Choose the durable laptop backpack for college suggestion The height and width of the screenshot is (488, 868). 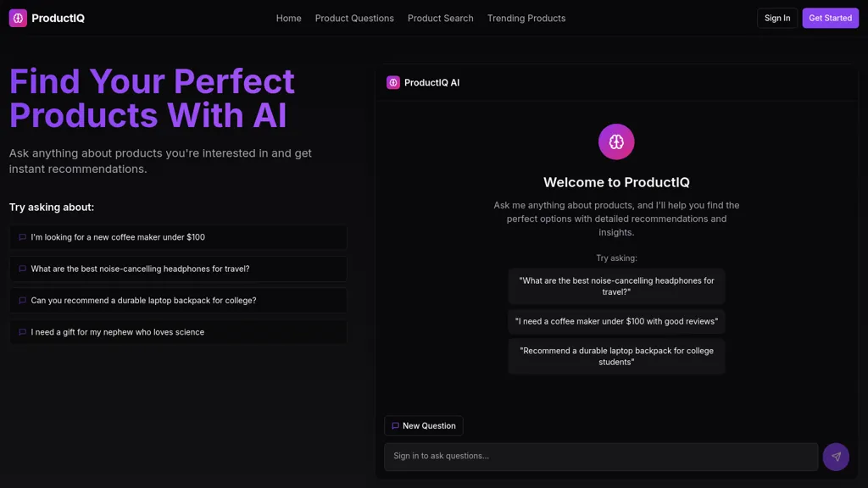(x=178, y=301)
